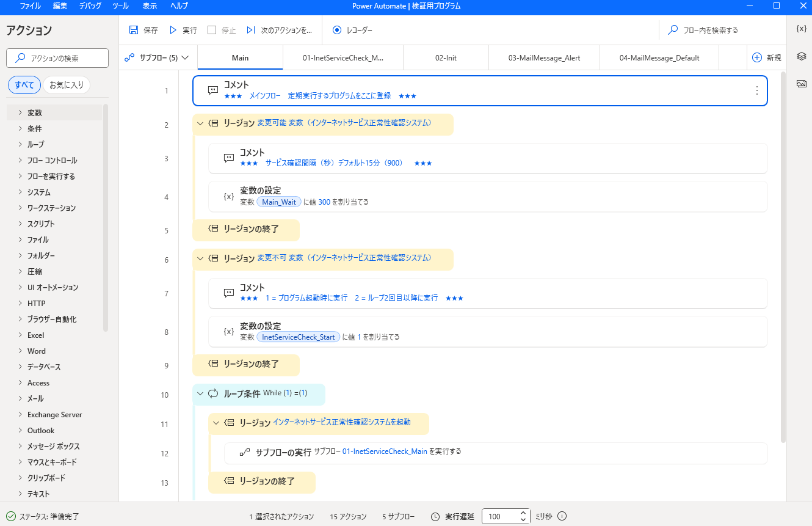Select the お気に入り filter pill
Screen dimensions: 812x526
(67, 85)
